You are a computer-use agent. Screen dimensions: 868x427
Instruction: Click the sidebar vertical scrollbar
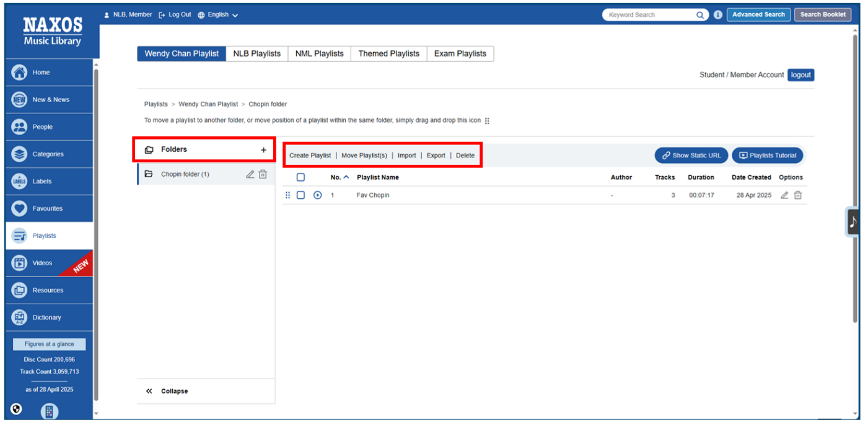point(96,236)
